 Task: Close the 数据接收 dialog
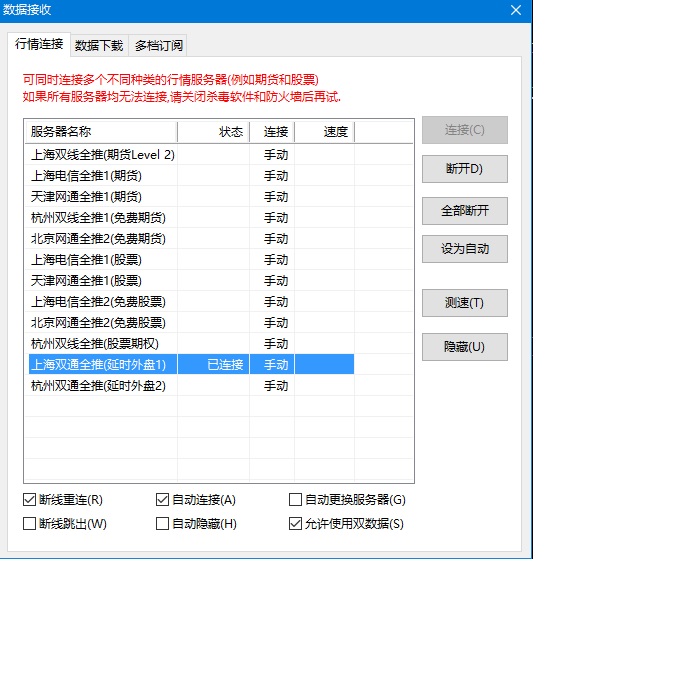coord(516,10)
